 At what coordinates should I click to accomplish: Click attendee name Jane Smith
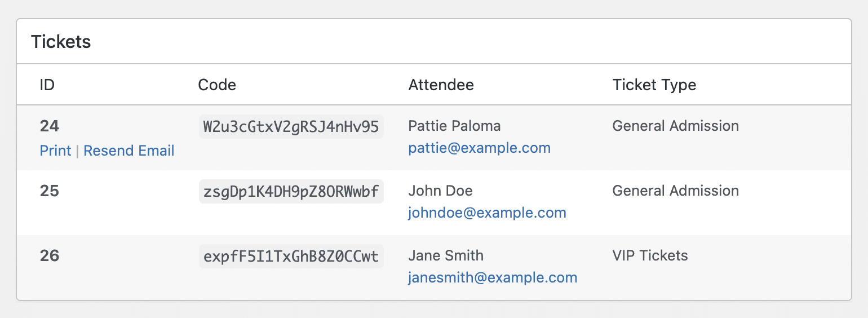(446, 255)
